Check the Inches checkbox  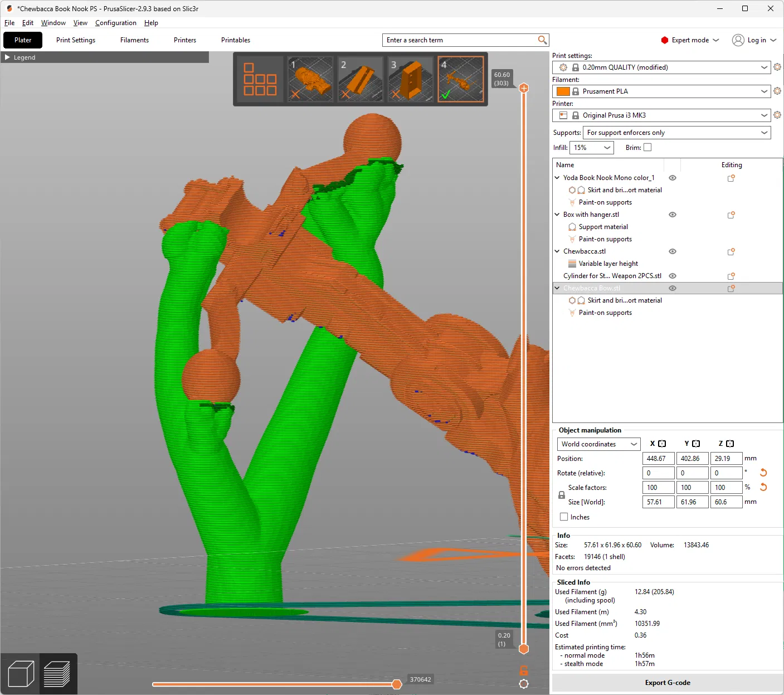pyautogui.click(x=564, y=517)
